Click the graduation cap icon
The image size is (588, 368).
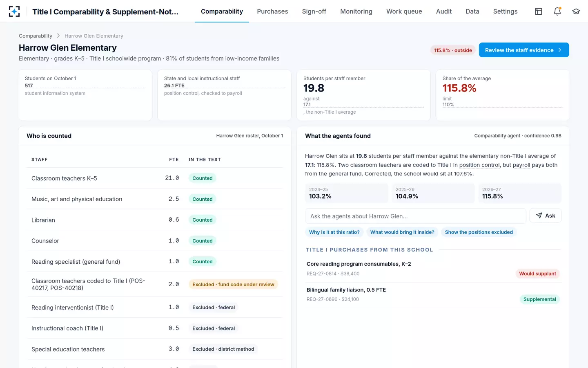576,11
